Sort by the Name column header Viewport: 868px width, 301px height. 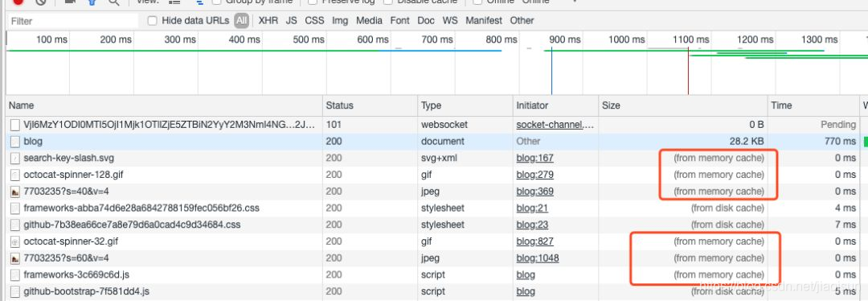[x=164, y=105]
